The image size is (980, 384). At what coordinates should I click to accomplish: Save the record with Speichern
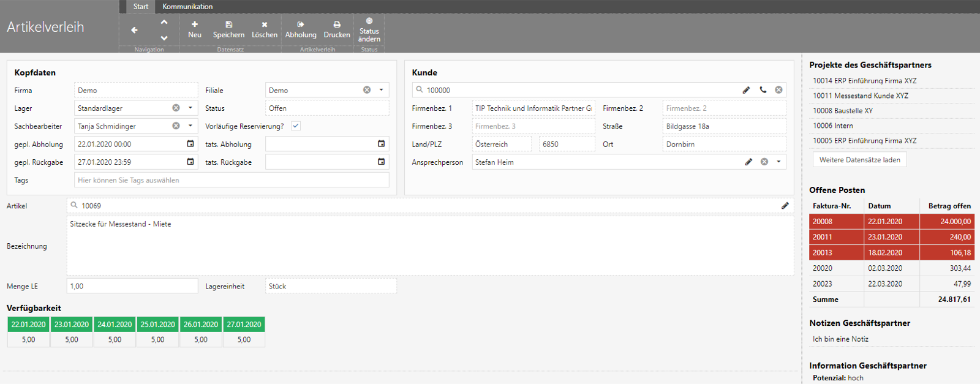point(228,29)
